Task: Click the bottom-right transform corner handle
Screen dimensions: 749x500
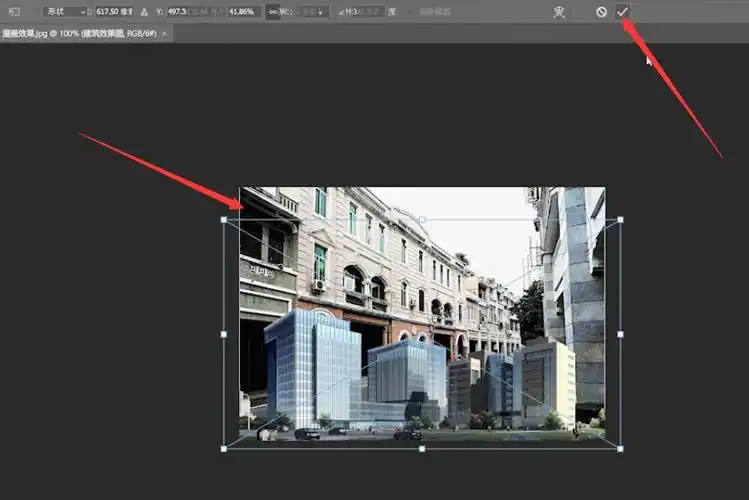Action: [x=621, y=449]
